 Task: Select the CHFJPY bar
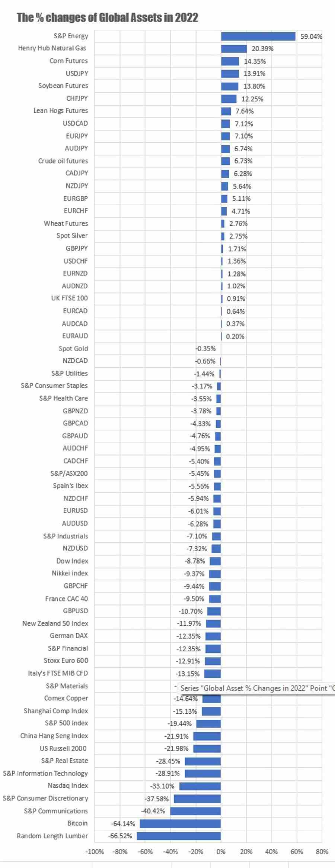coord(229,99)
